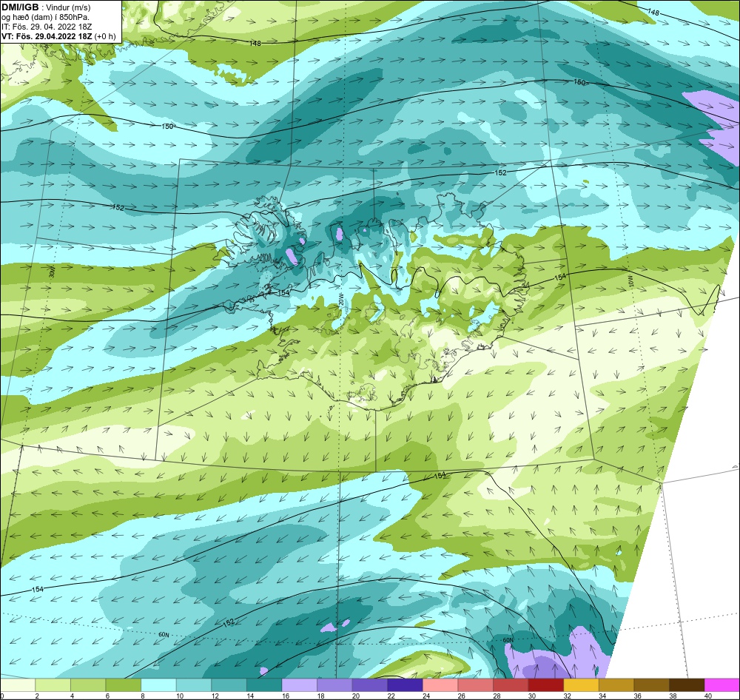Image resolution: width=740 pixels, height=700 pixels.
Task: Click the 26–28 m/s salmon legend swatch
Action: point(475,685)
